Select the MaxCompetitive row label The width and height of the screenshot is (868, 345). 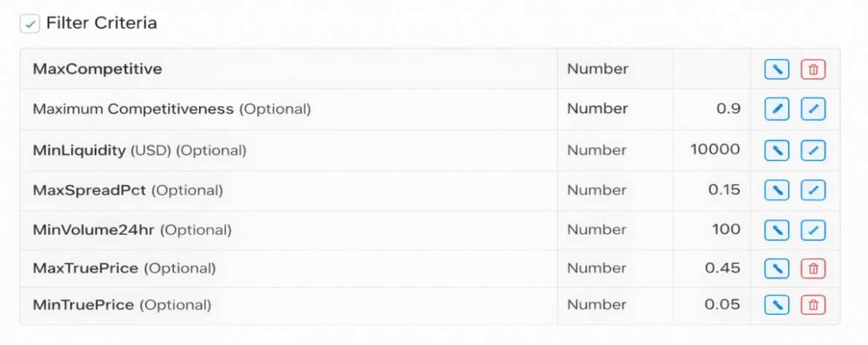coord(98,69)
